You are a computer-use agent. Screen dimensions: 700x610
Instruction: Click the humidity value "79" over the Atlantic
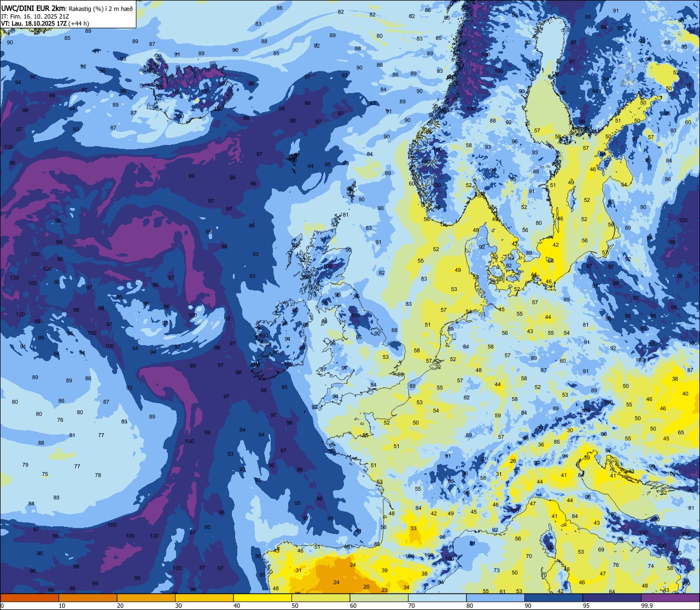(25, 464)
